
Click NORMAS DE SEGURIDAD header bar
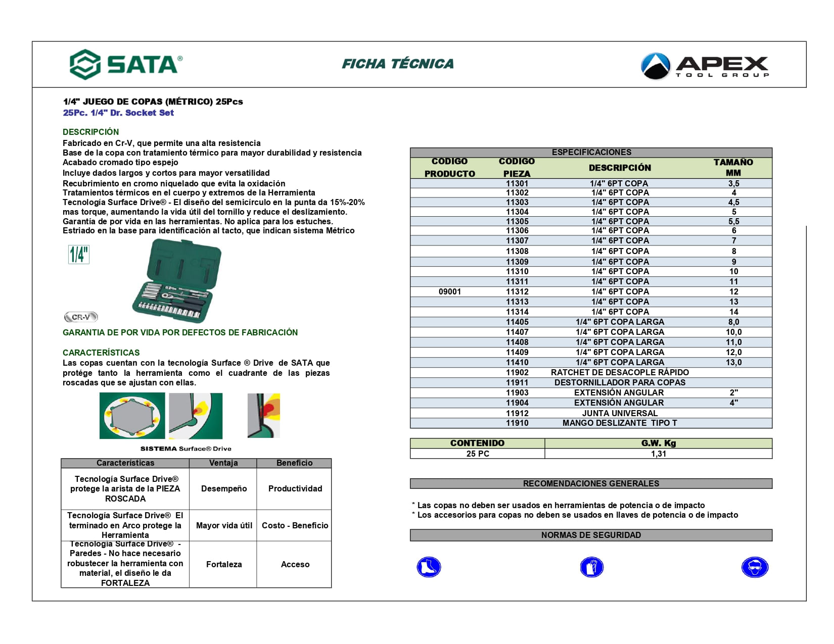pos(591,535)
